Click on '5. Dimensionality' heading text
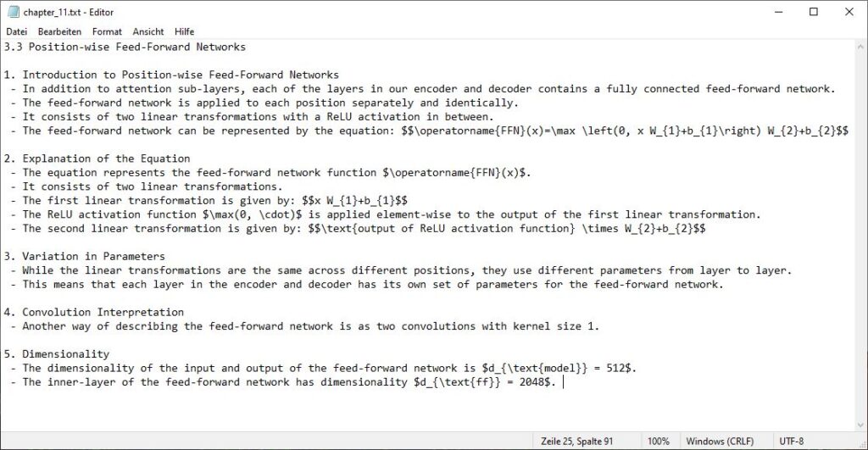Image resolution: width=868 pixels, height=450 pixels. pyautogui.click(x=57, y=354)
